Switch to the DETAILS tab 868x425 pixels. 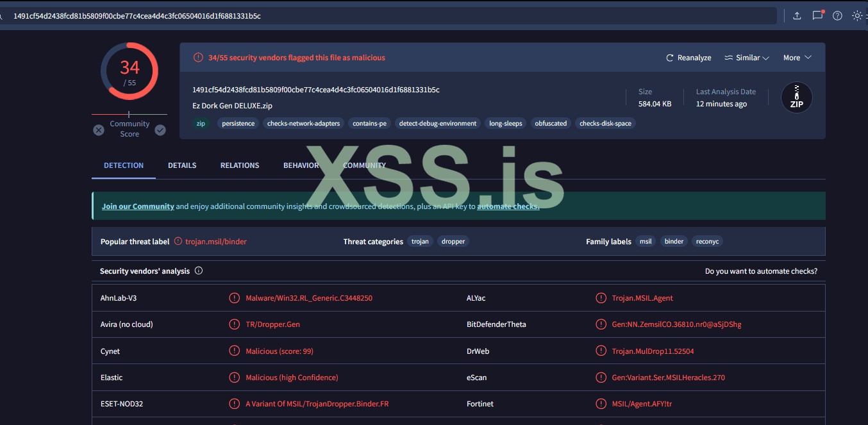[x=182, y=165]
